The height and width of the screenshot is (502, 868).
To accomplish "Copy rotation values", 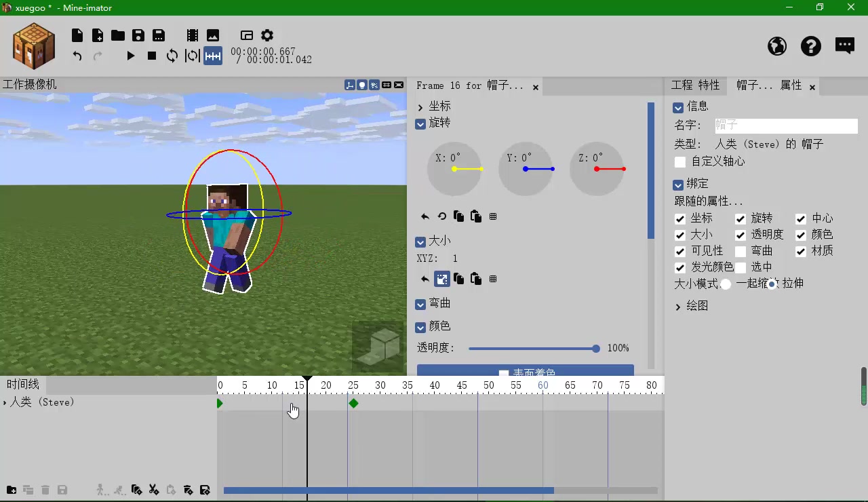I will pos(459,216).
